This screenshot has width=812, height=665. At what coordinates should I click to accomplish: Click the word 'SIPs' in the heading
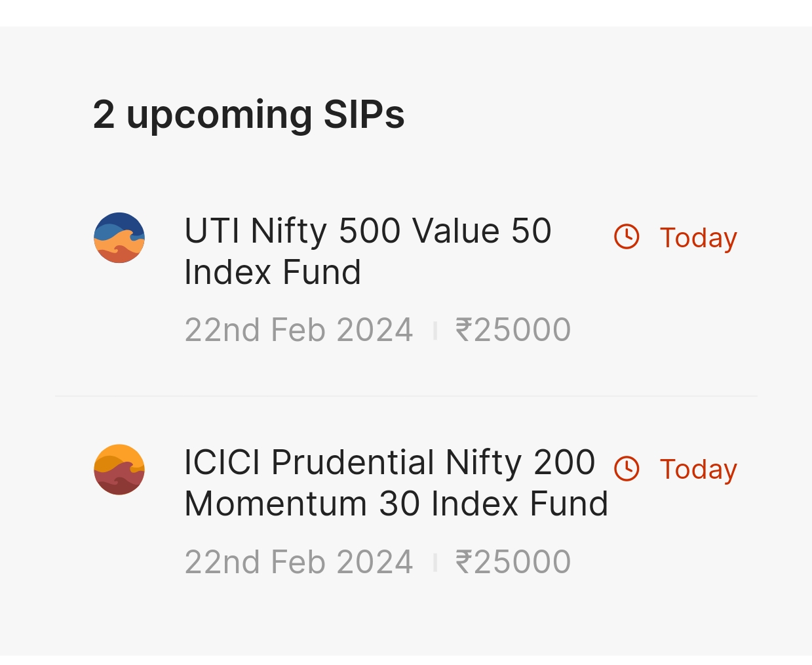364,115
